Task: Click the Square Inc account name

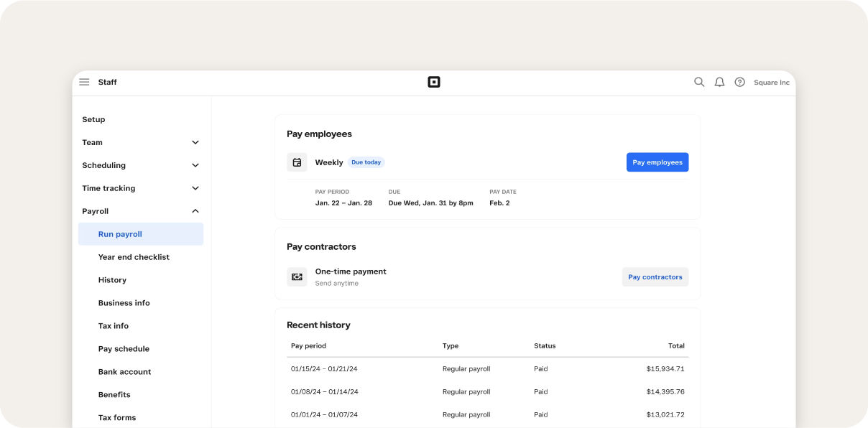Action: 772,82
